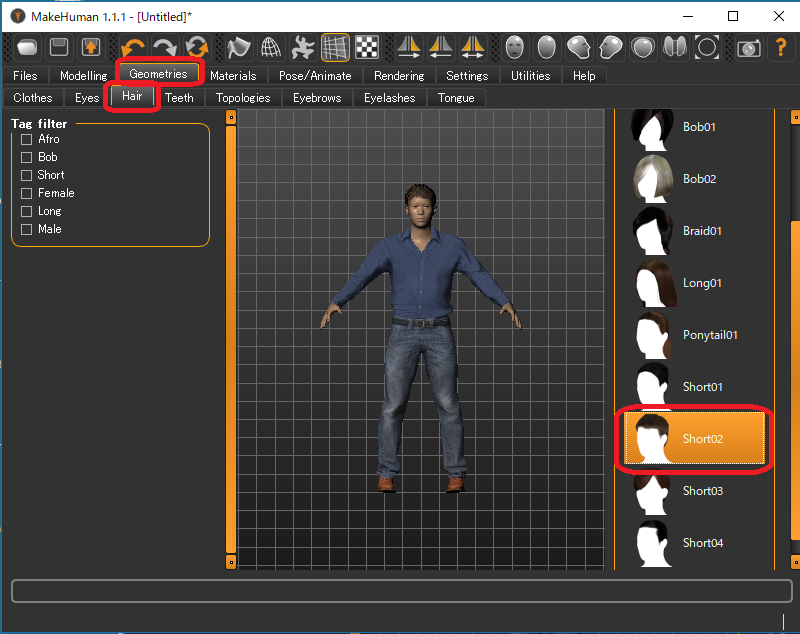Open the Pose/Animate tab
The image size is (800, 634).
pos(315,75)
